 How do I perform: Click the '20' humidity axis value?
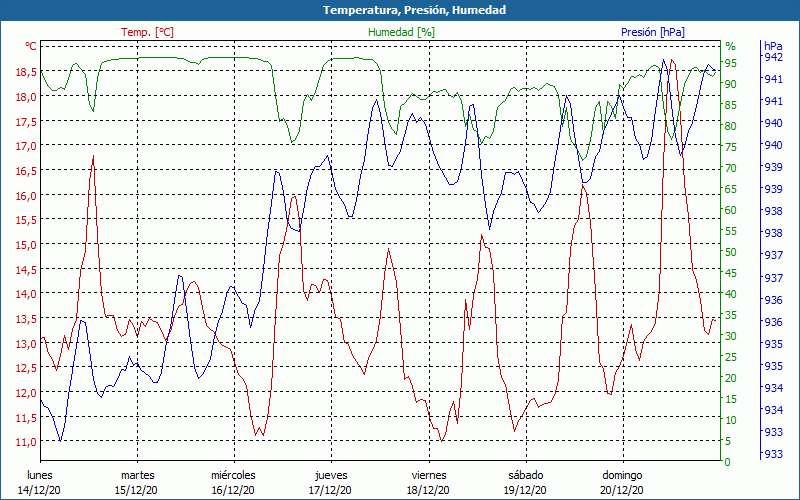tap(731, 378)
